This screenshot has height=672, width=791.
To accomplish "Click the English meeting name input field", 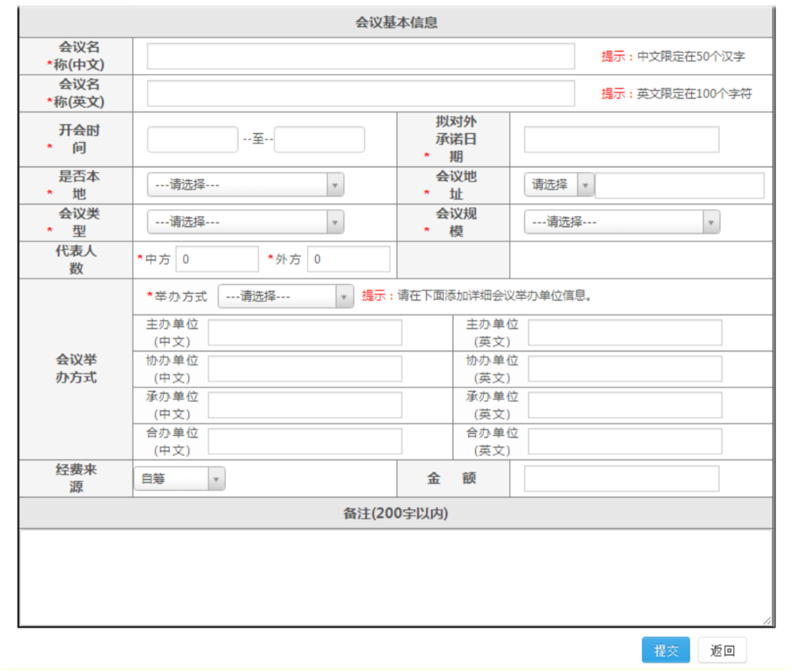I will click(361, 93).
